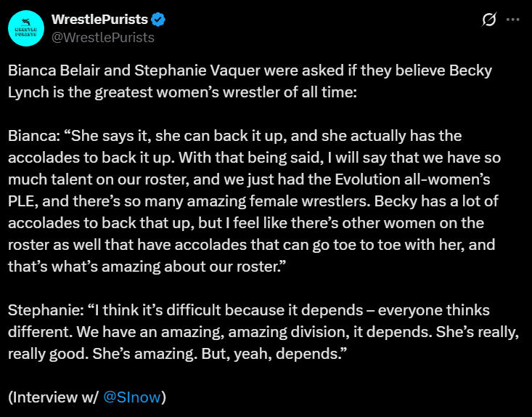Open the three-dot more options menu
This screenshot has width=532, height=417.
pos(512,20)
